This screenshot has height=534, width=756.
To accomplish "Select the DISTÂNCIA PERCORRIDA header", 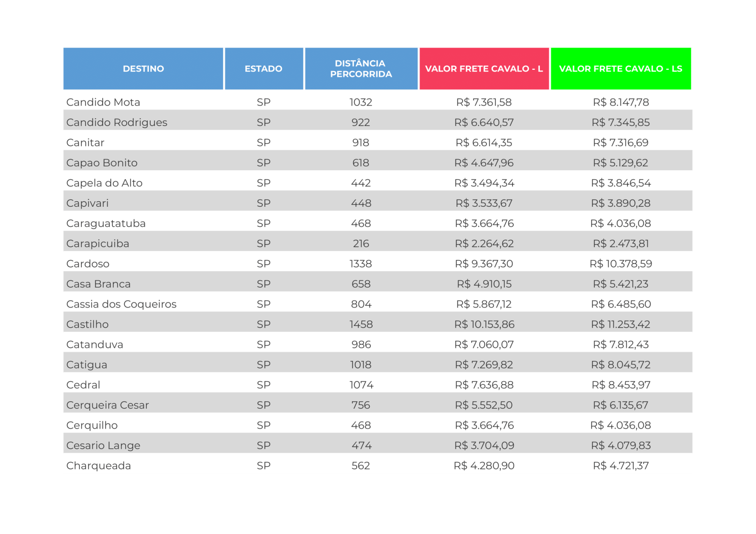I will (361, 69).
